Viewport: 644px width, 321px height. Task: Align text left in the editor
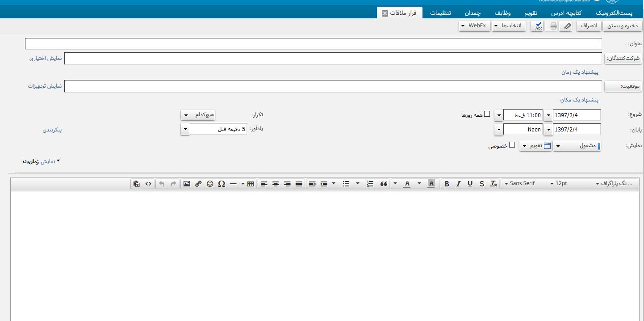(264, 184)
